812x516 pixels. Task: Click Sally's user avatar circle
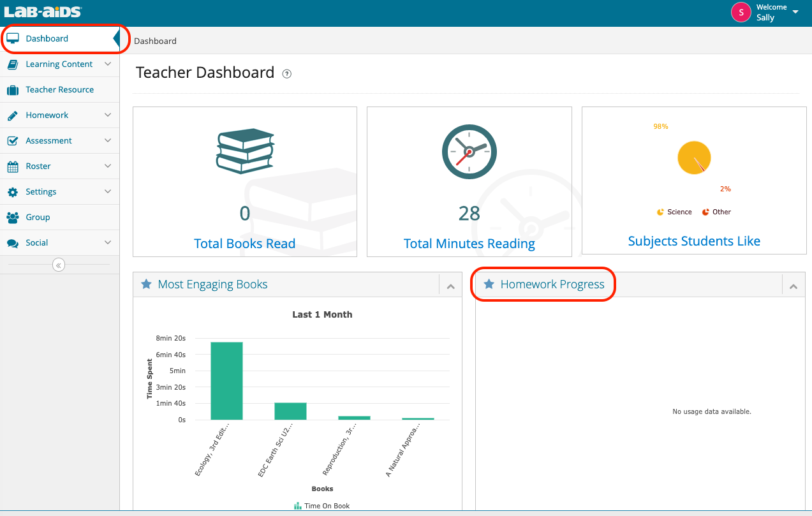tap(741, 12)
